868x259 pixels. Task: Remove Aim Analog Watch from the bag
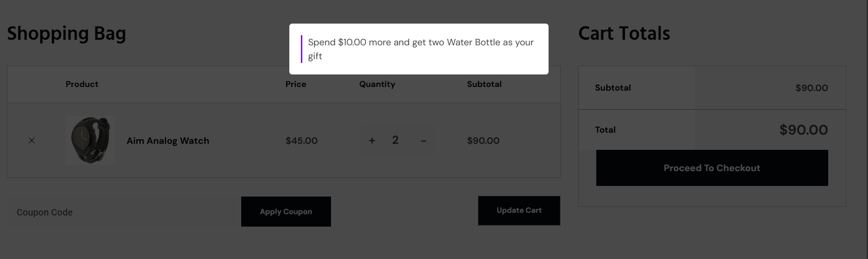click(31, 141)
